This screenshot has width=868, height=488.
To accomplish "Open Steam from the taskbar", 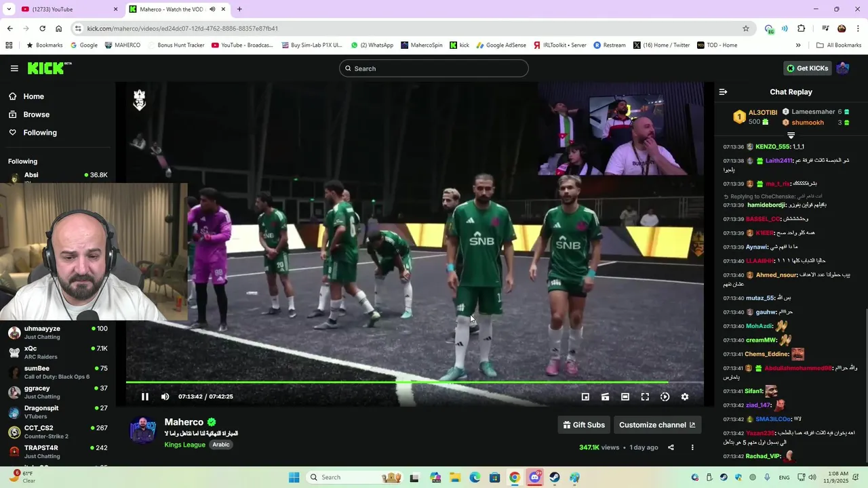I will coord(555,477).
